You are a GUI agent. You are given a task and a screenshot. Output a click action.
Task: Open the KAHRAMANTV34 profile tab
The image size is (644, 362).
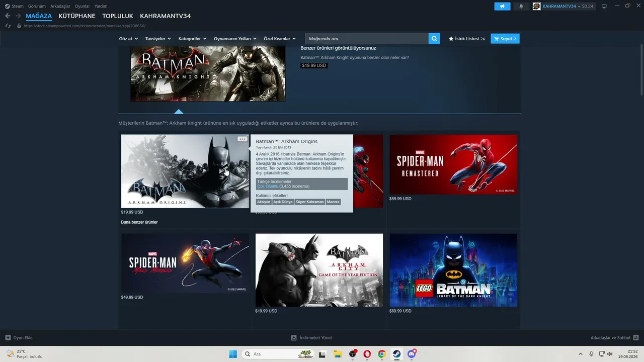(165, 16)
